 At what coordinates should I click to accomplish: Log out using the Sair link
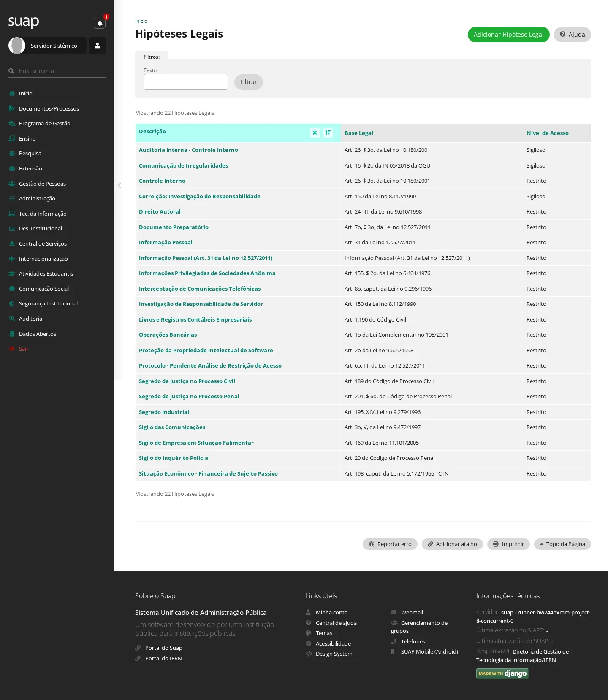point(23,349)
